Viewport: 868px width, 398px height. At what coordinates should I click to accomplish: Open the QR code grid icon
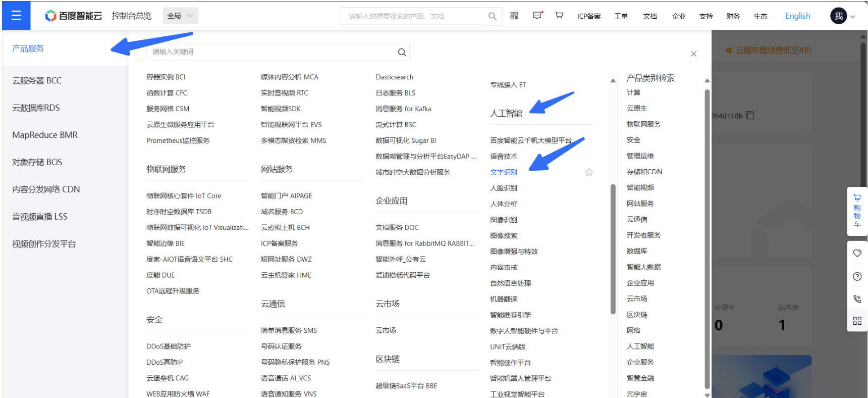point(514,16)
